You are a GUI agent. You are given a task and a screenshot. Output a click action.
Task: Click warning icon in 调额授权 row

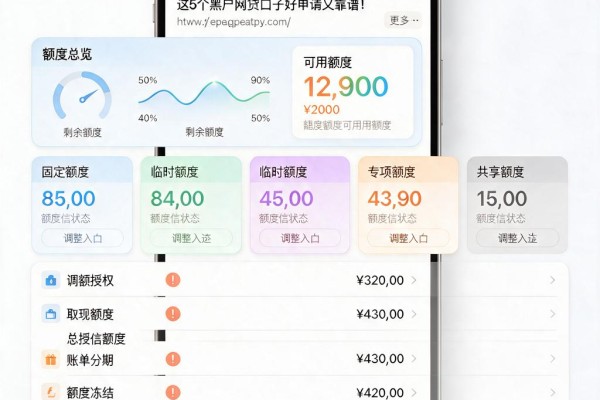click(x=173, y=280)
